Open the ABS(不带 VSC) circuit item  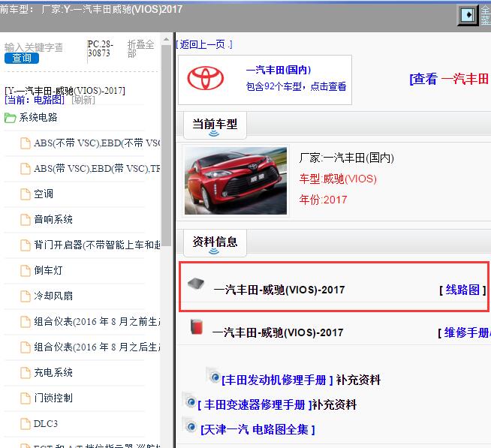click(97, 143)
